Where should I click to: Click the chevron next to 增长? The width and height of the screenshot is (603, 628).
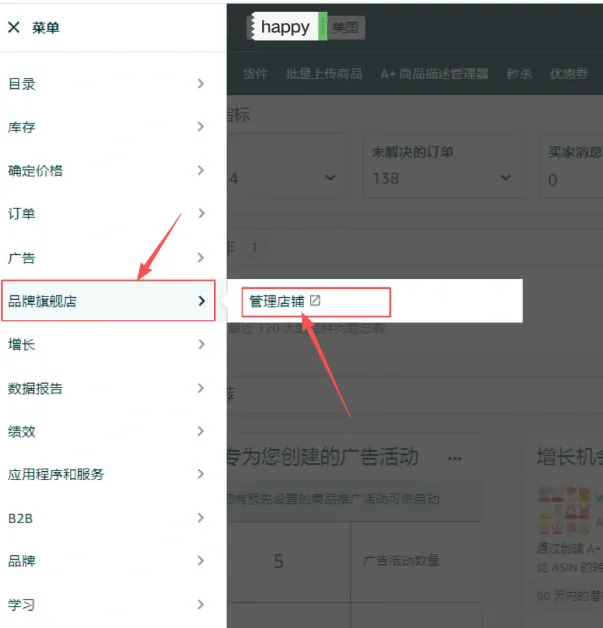click(x=201, y=344)
